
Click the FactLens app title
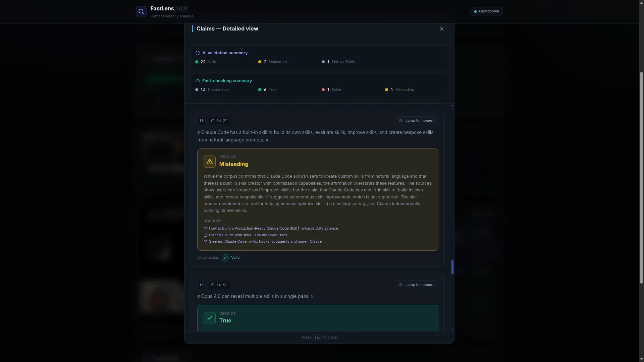pyautogui.click(x=162, y=9)
